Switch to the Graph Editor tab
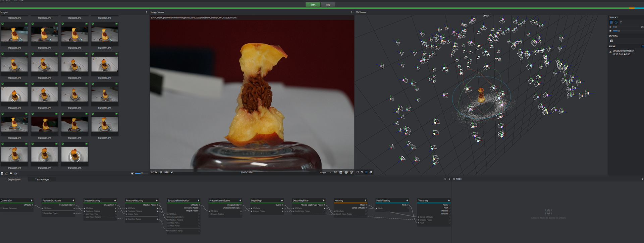The height and width of the screenshot is (243, 644). (x=14, y=180)
